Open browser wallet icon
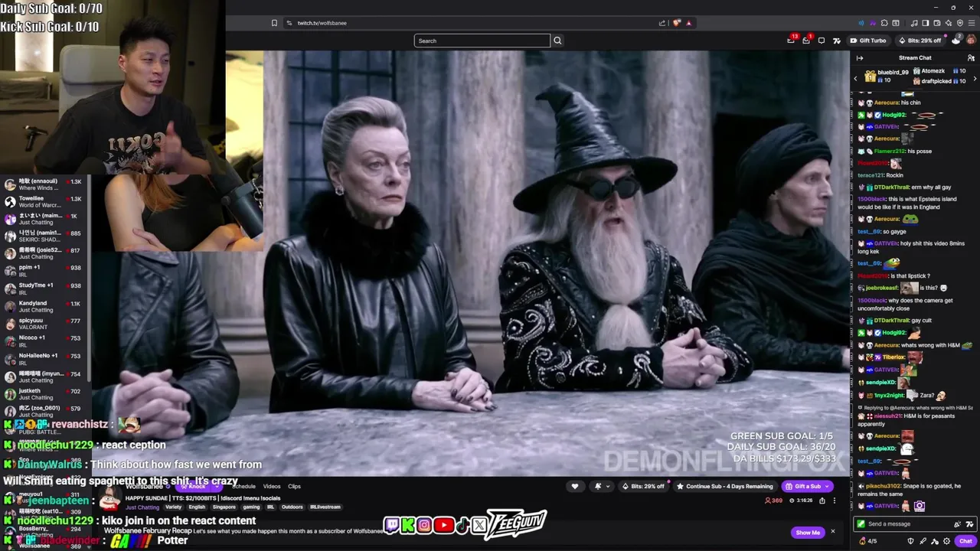980x551 pixels. (x=937, y=23)
